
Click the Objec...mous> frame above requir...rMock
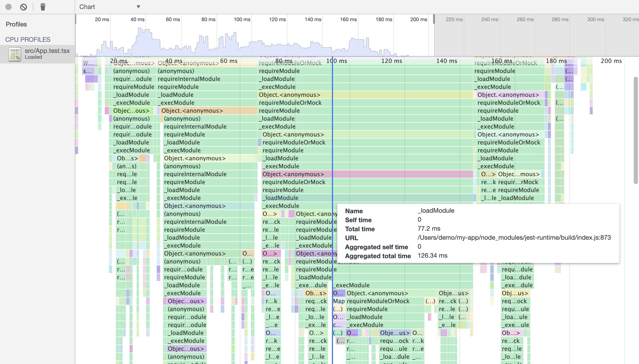click(x=519, y=174)
